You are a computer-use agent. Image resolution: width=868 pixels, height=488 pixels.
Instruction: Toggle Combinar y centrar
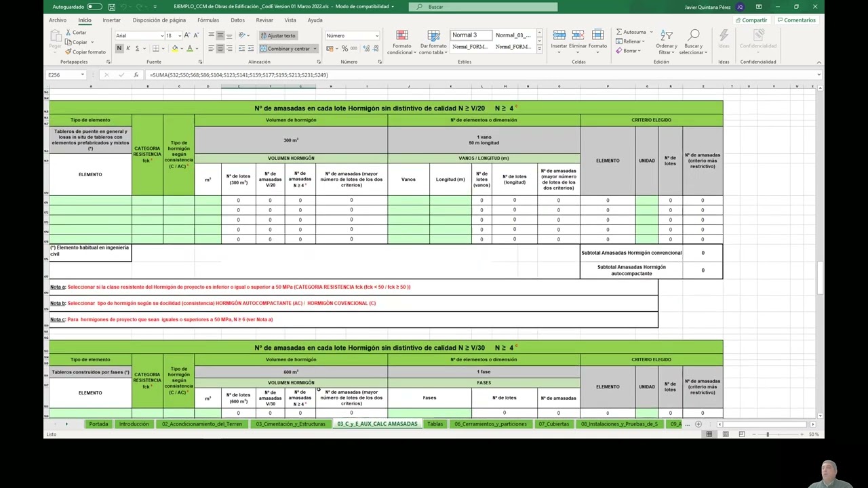point(284,48)
